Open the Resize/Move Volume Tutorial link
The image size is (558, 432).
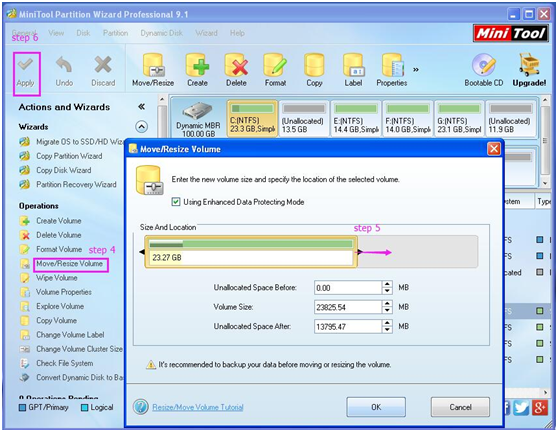point(198,407)
